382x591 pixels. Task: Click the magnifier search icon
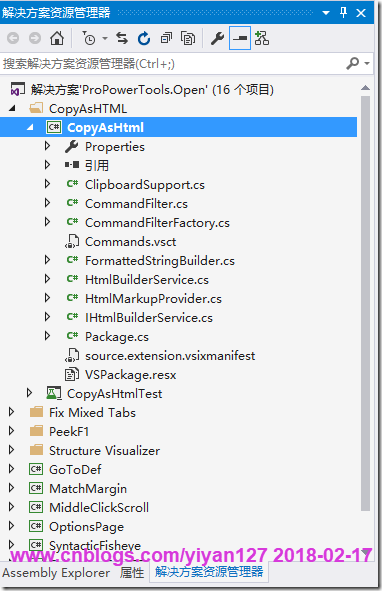[353, 63]
